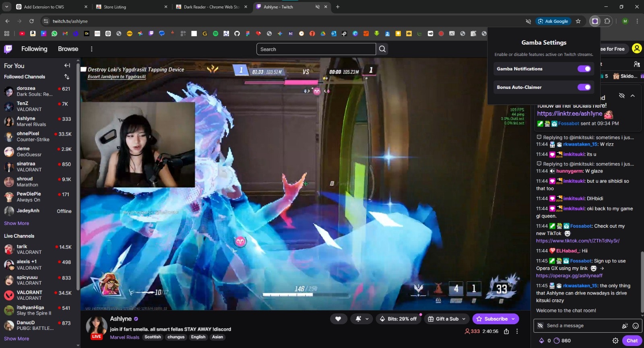Click the muted tab audio icon in address bar
The width and height of the screenshot is (644, 348).
point(528,21)
